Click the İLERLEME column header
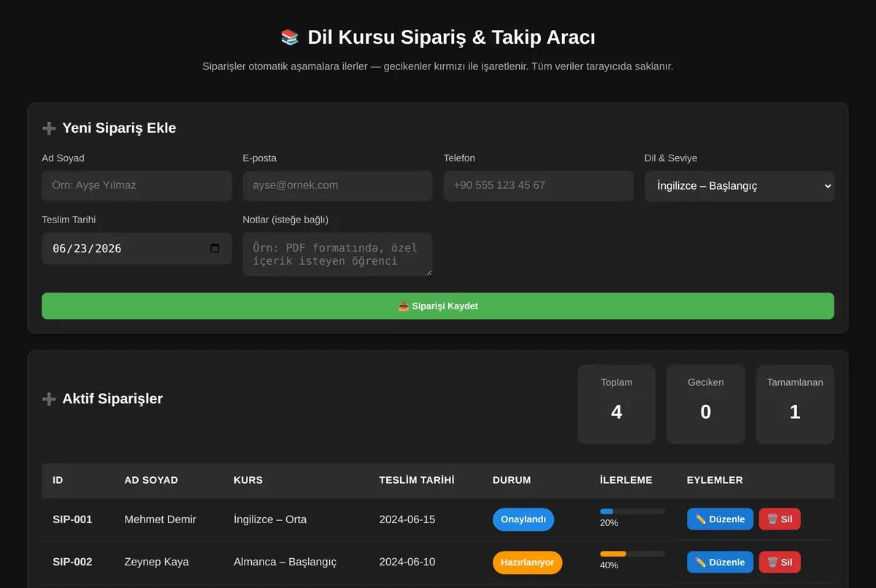This screenshot has height=588, width=876. coord(626,480)
